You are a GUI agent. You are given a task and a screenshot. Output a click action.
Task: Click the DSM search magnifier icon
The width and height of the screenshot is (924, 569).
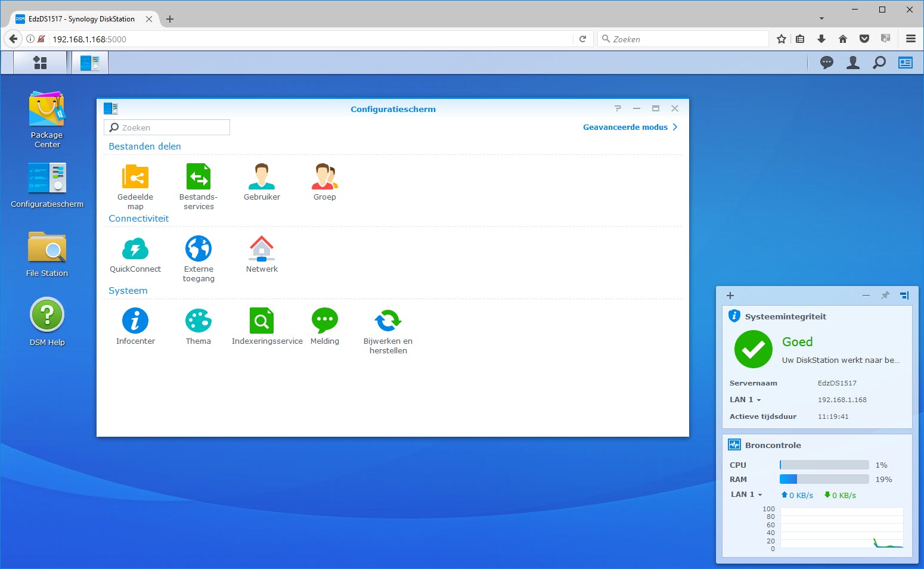click(879, 63)
